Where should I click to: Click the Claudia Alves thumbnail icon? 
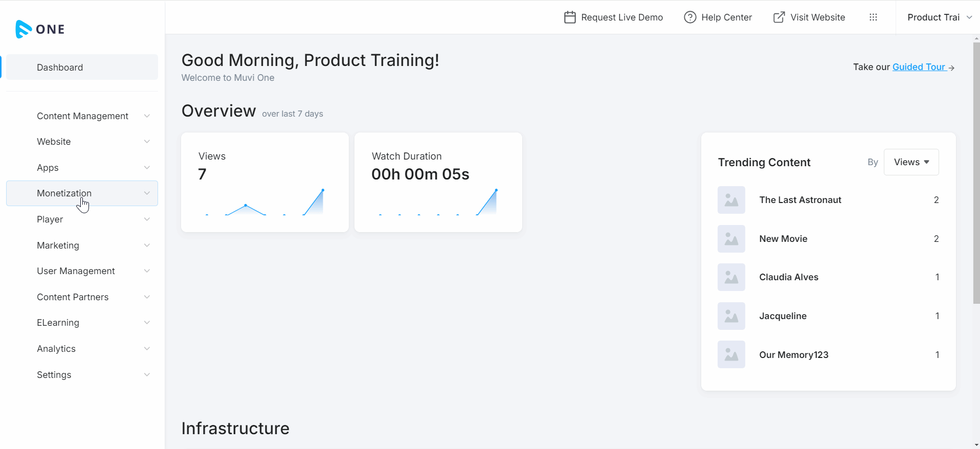pyautogui.click(x=731, y=277)
